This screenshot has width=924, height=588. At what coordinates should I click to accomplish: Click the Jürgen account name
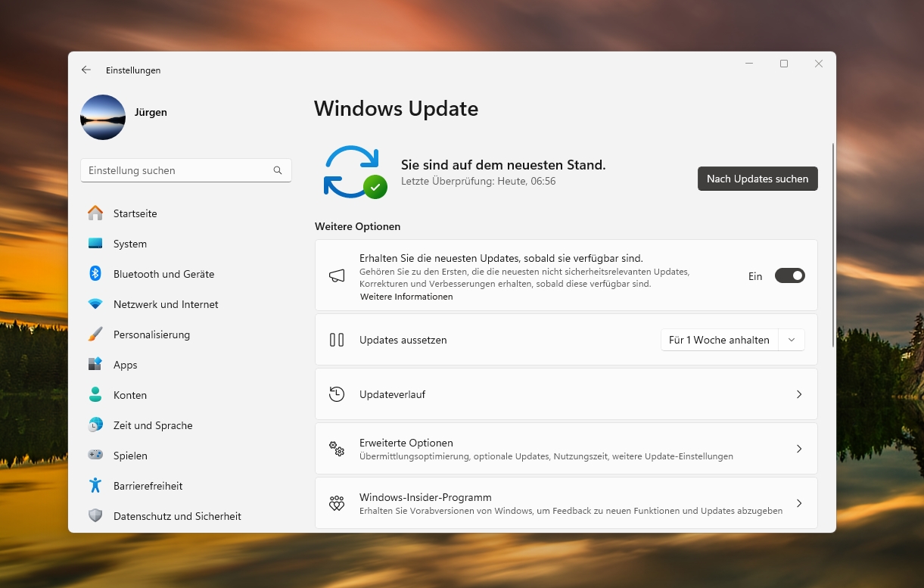click(x=151, y=112)
